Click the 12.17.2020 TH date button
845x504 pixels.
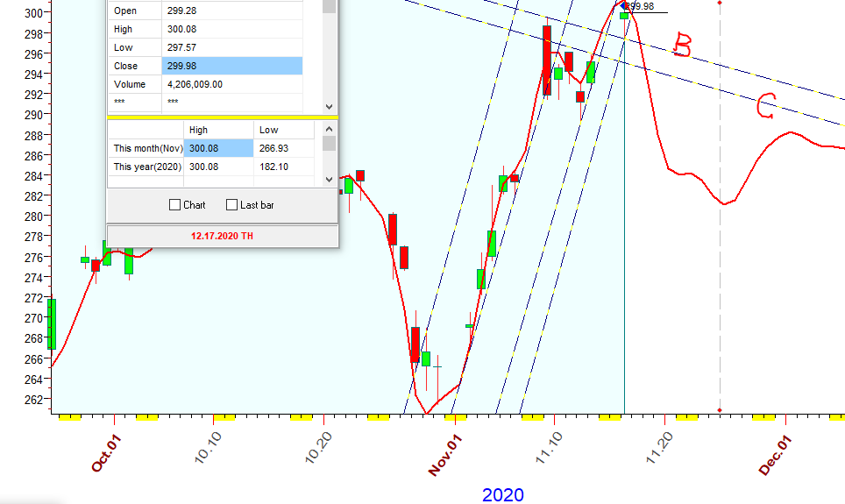click(223, 236)
